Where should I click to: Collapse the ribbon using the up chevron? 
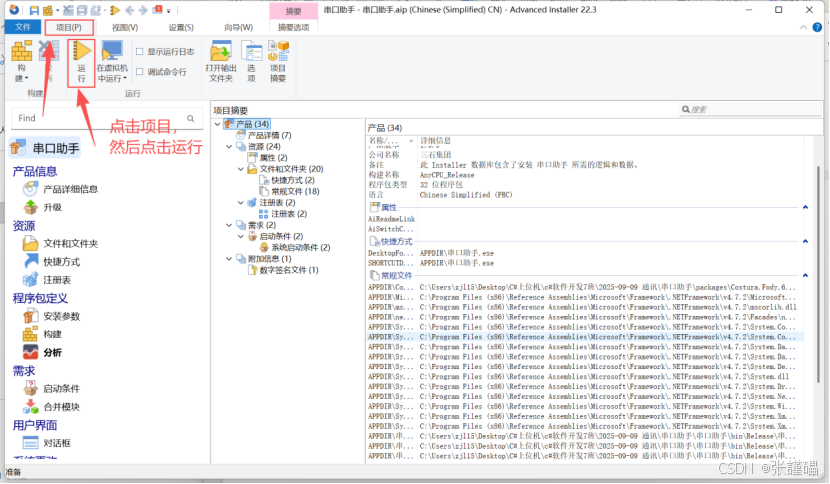click(803, 27)
